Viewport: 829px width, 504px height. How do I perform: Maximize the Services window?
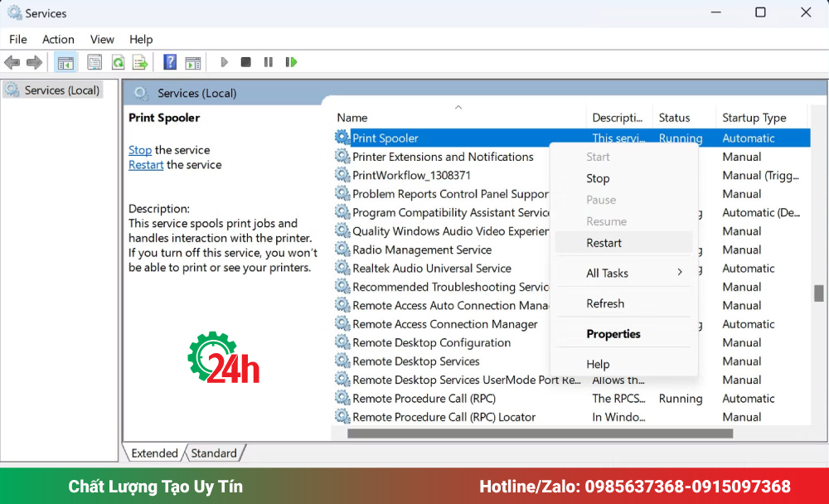760,12
